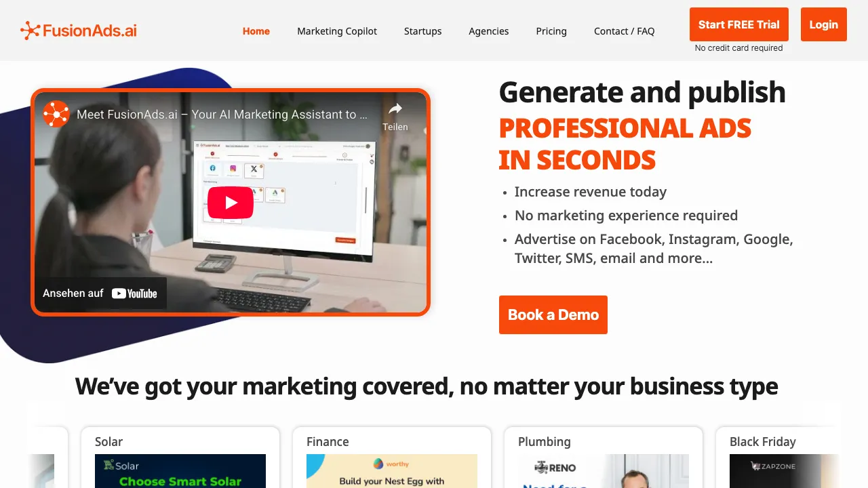The image size is (868, 488).
Task: Open the channel avatar icon in video header
Action: (x=56, y=114)
